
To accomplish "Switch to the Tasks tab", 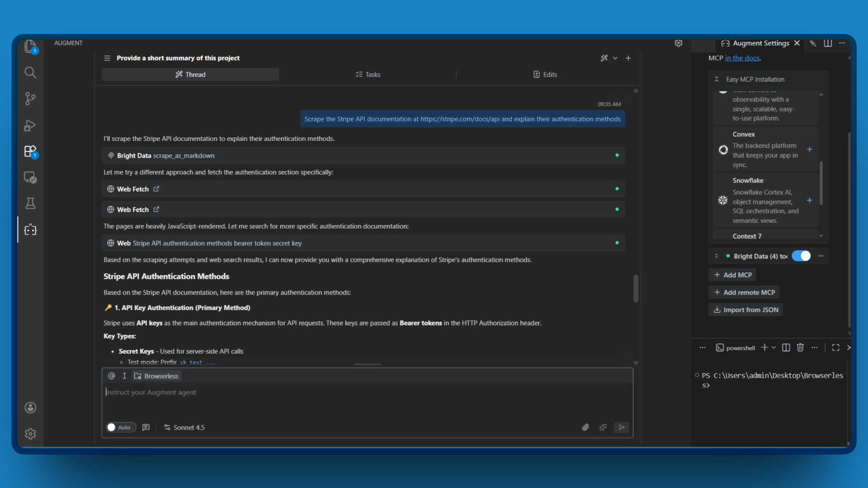I will click(368, 75).
